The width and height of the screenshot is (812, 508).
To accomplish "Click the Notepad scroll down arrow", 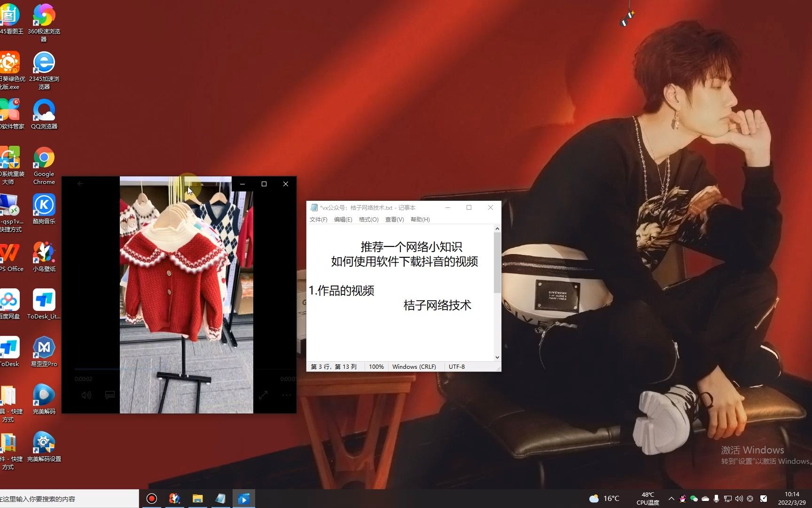I will click(x=497, y=357).
